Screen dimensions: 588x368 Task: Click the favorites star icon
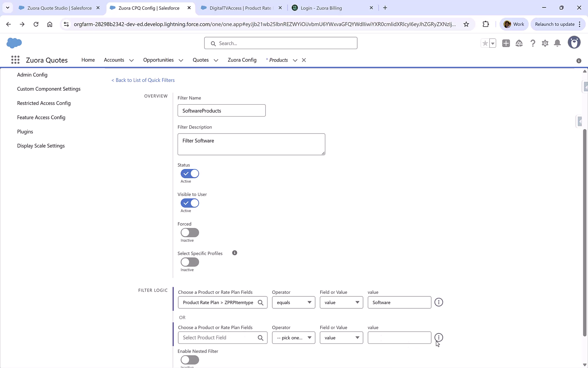pyautogui.click(x=485, y=43)
